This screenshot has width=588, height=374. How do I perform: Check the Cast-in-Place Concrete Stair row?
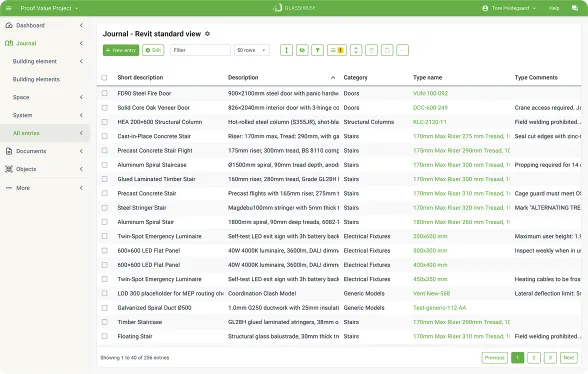coord(104,136)
